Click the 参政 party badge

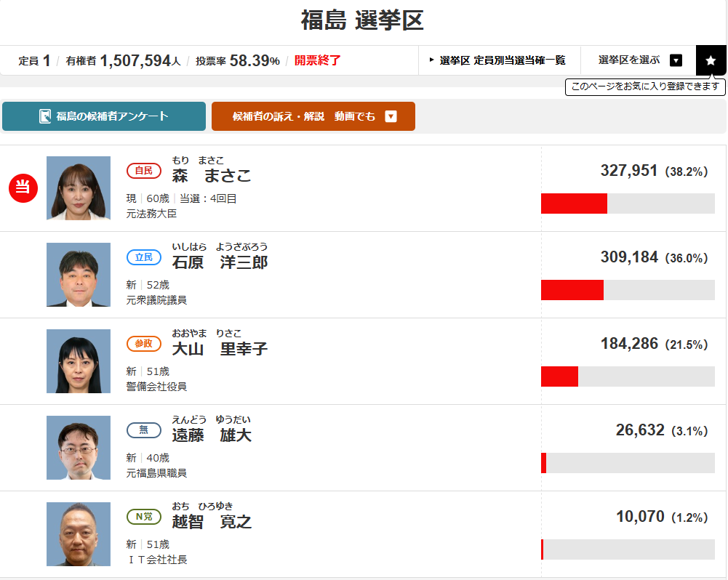pos(144,344)
